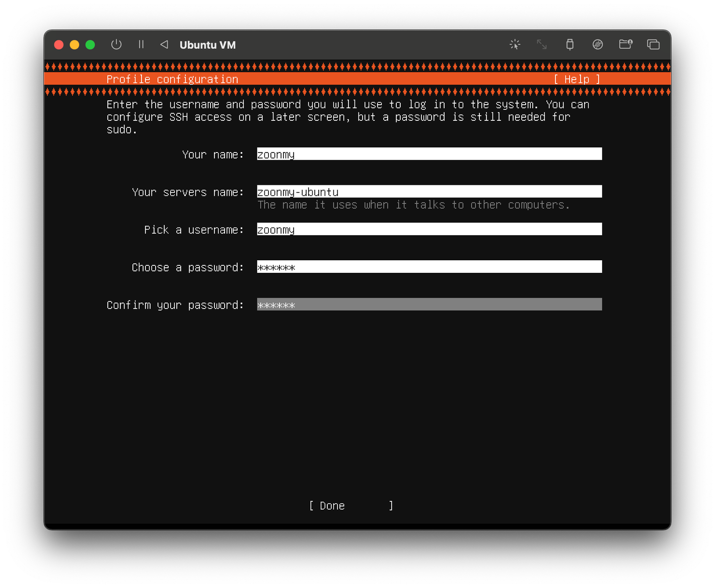Focus the Confirm your password field
715x588 pixels.
tap(430, 304)
